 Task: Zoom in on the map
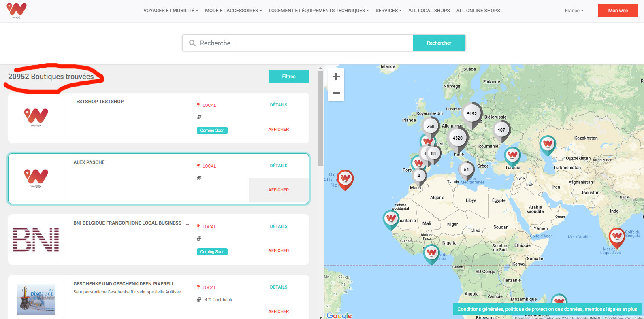(336, 77)
